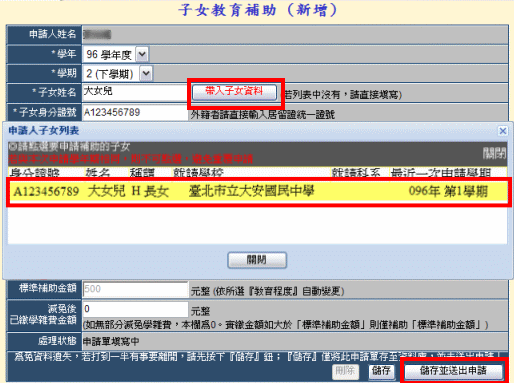The image size is (514, 383).
Task: Click the 刪除 button
Action: pos(346,371)
